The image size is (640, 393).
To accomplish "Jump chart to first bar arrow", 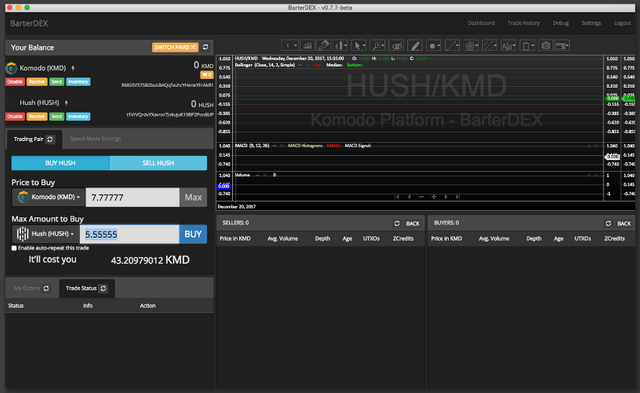I will tap(397, 197).
